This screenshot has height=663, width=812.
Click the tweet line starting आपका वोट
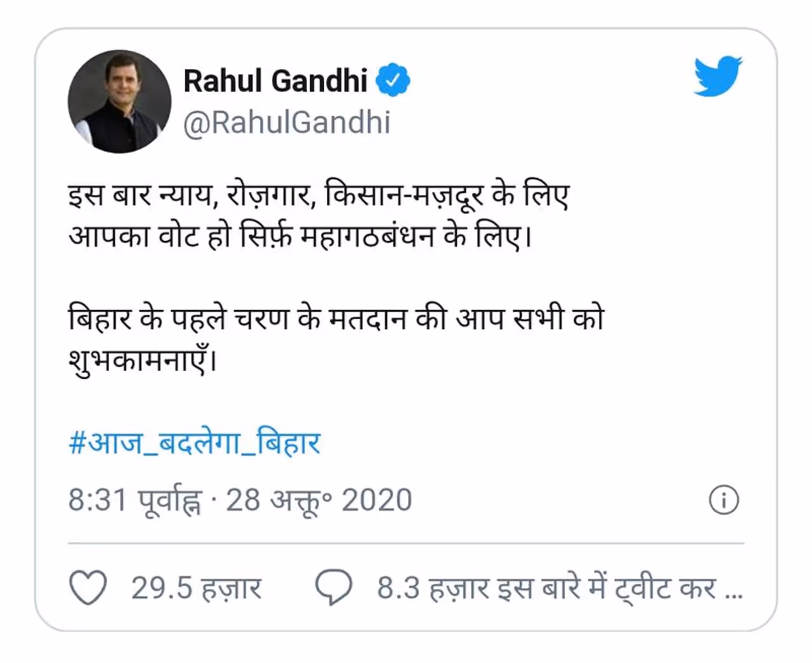point(298,237)
